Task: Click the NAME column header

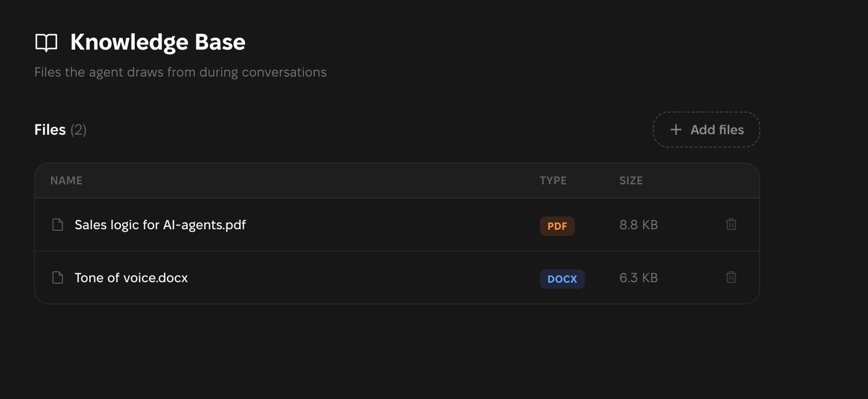Action: click(66, 181)
